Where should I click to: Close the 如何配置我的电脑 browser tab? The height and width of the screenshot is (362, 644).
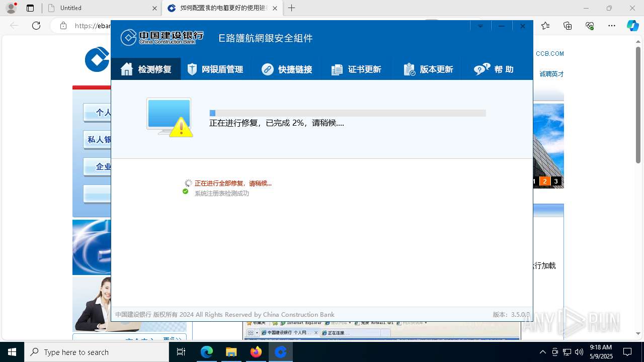[275, 8]
